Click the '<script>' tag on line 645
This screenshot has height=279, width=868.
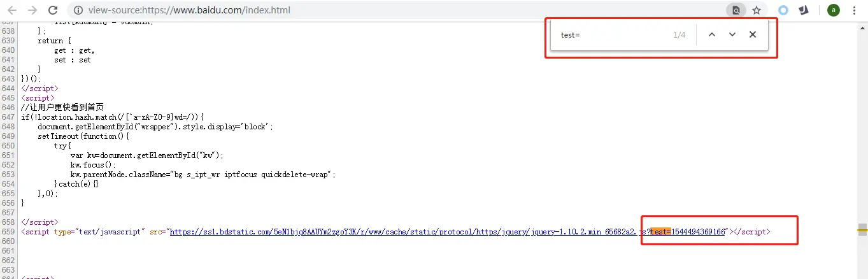(38, 98)
